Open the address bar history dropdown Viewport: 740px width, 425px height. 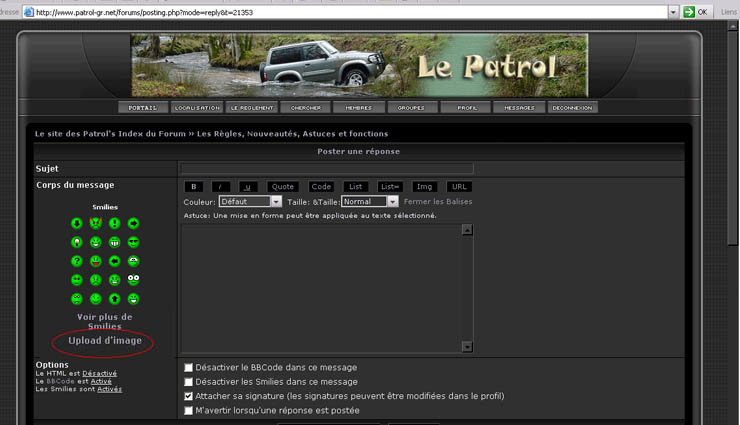673,12
